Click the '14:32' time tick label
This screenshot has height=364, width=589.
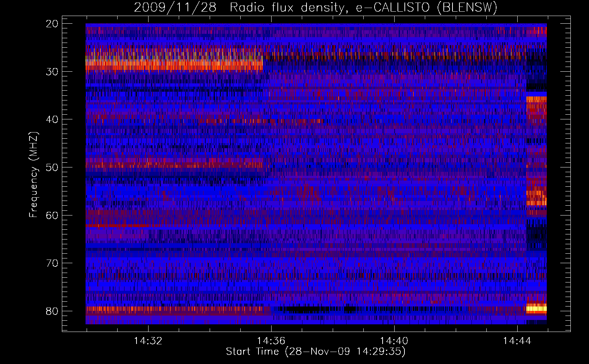(x=148, y=341)
